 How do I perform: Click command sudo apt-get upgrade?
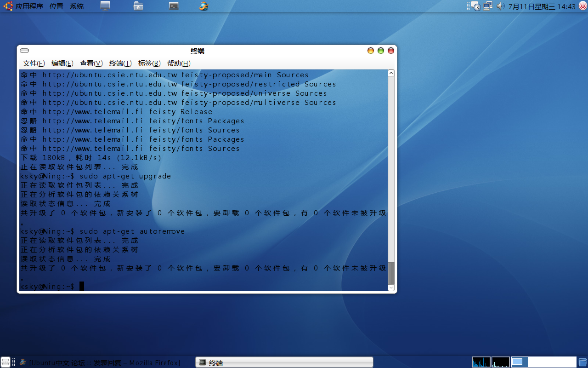125,176
